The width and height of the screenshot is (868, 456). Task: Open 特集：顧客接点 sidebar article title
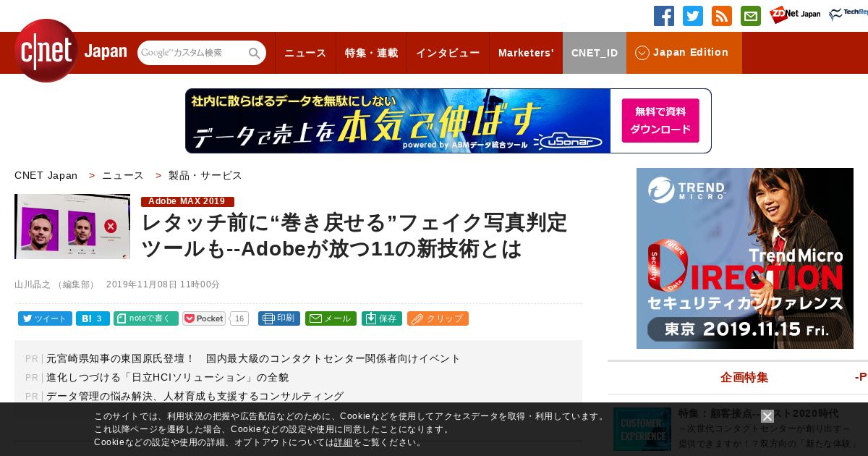(758, 413)
